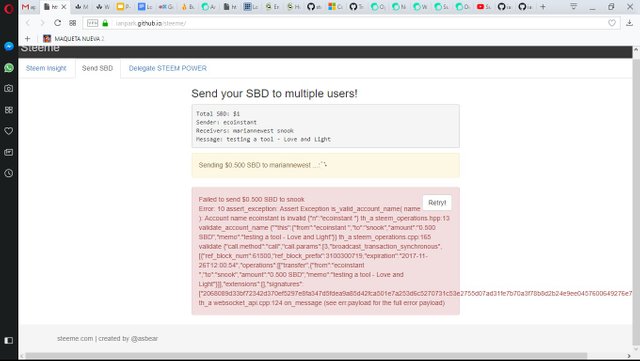Open the downloads arrow icon
640x361 pixels.
[629, 23]
